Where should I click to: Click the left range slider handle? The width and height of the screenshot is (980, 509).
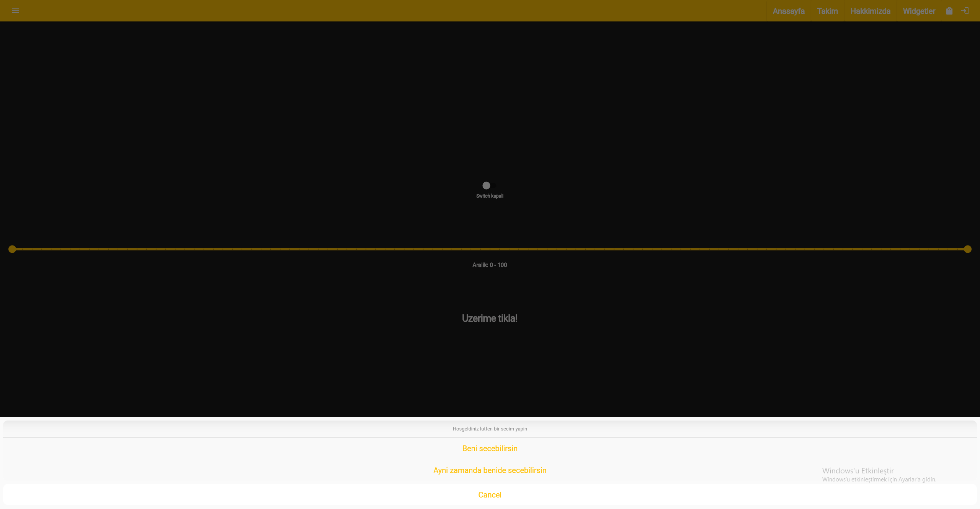tap(12, 249)
